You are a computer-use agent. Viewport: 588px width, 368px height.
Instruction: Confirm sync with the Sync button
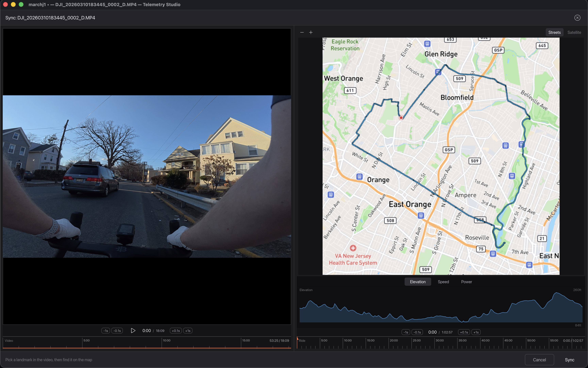569,360
